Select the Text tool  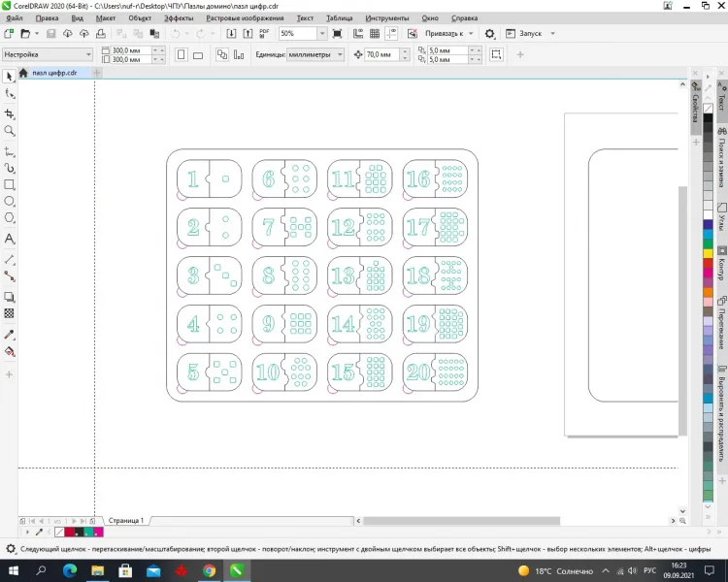click(x=10, y=239)
